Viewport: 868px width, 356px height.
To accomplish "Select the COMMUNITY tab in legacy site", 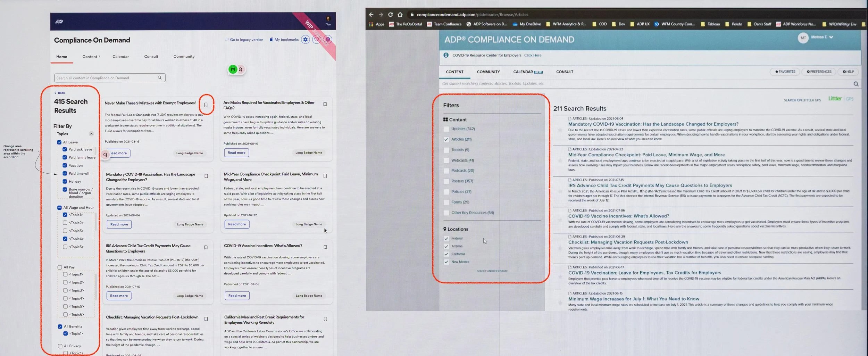I will pos(488,72).
